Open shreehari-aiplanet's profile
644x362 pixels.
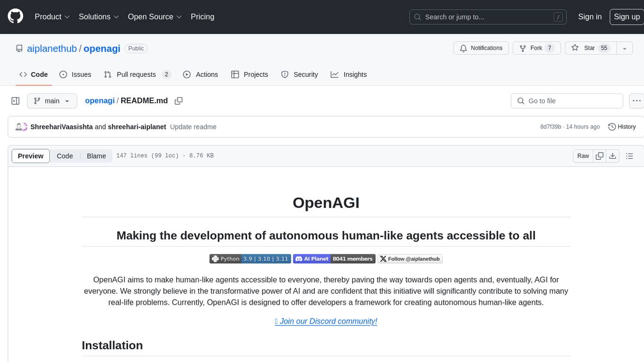137,127
